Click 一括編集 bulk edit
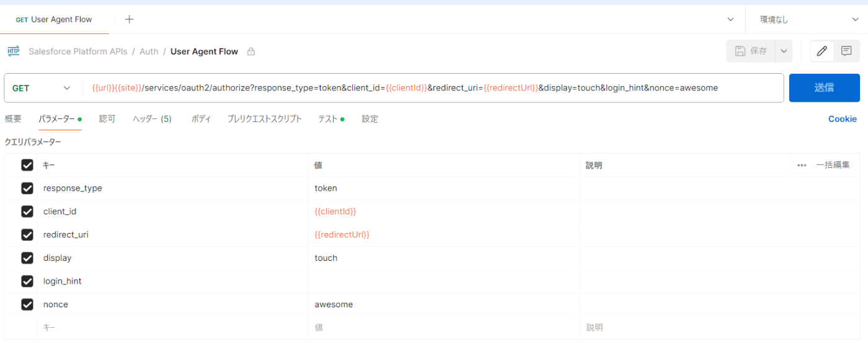Screen dimensions: 868x347 tap(833, 165)
